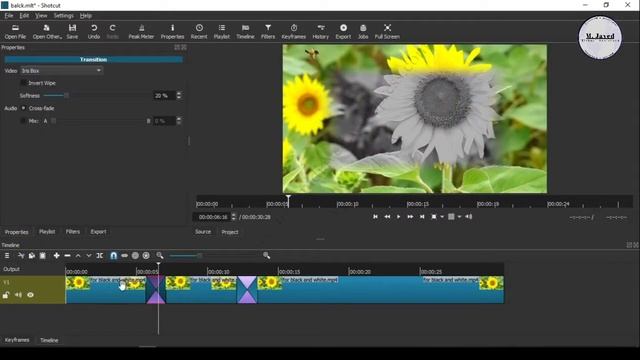This screenshot has height=360, width=640.
Task: Click the timeline Cut scissors icon
Action: point(21,256)
